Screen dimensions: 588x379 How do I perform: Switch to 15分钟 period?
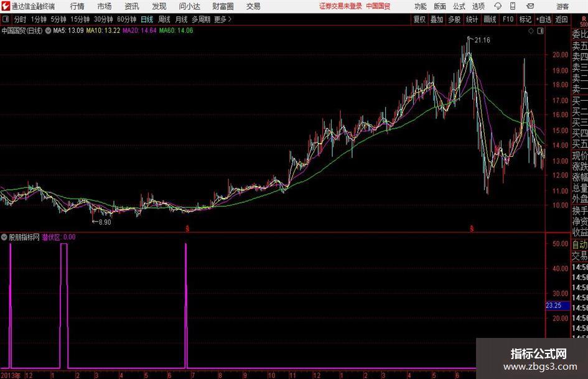80,19
